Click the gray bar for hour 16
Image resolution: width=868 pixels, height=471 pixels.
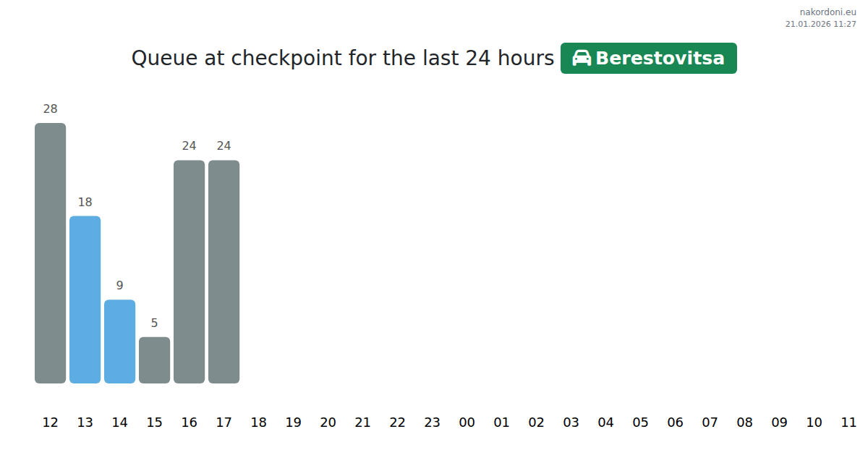189,271
